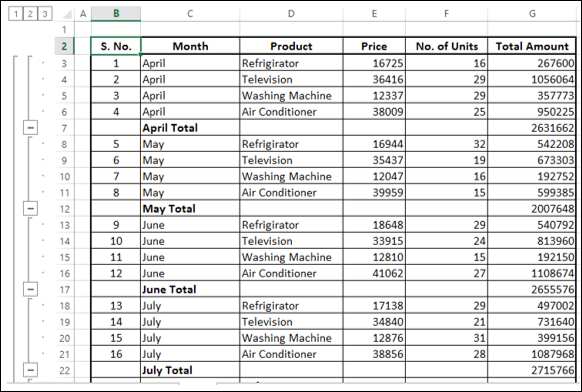Select column D header
The width and height of the screenshot is (582, 392).
291,14
